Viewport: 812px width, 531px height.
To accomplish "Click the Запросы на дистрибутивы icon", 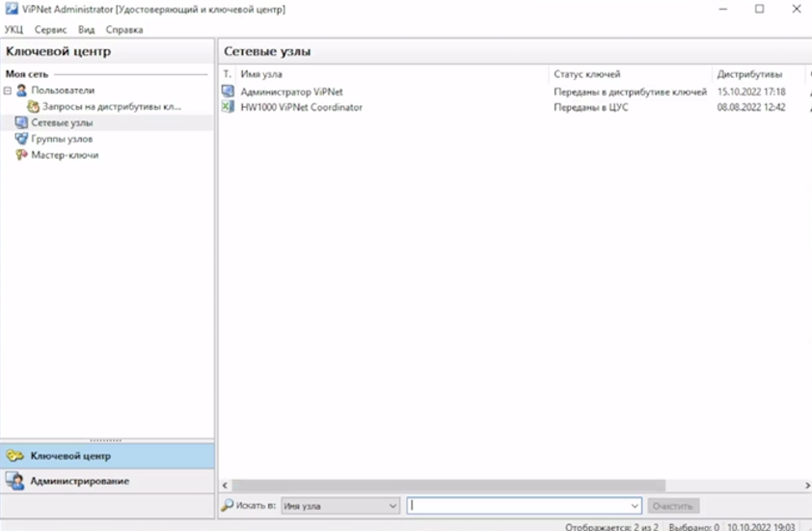I will tap(33, 107).
